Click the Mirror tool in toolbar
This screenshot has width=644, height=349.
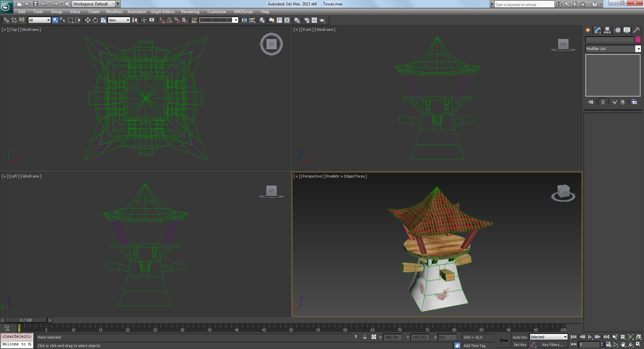pyautogui.click(x=244, y=20)
